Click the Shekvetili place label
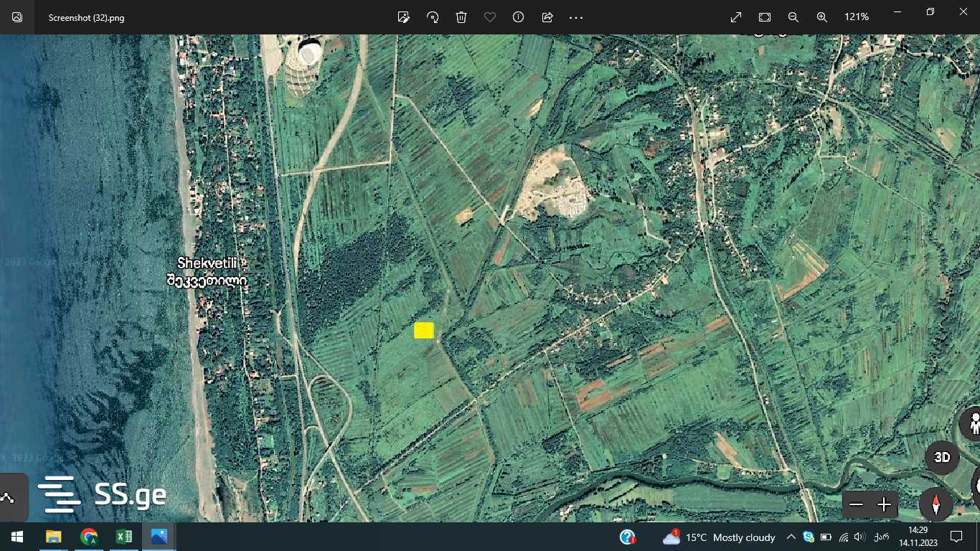The image size is (980, 551). click(x=207, y=272)
